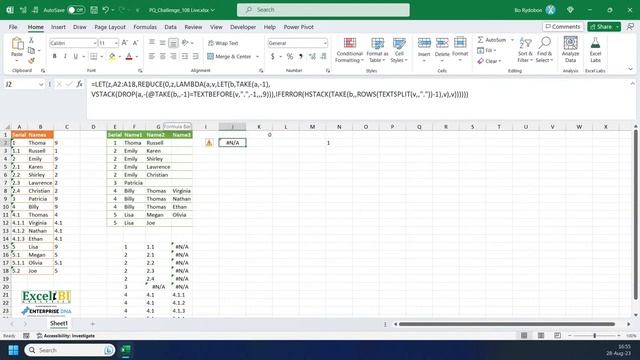The image size is (640, 360).
Task: Switch to the Formulas tab
Action: tap(145, 27)
